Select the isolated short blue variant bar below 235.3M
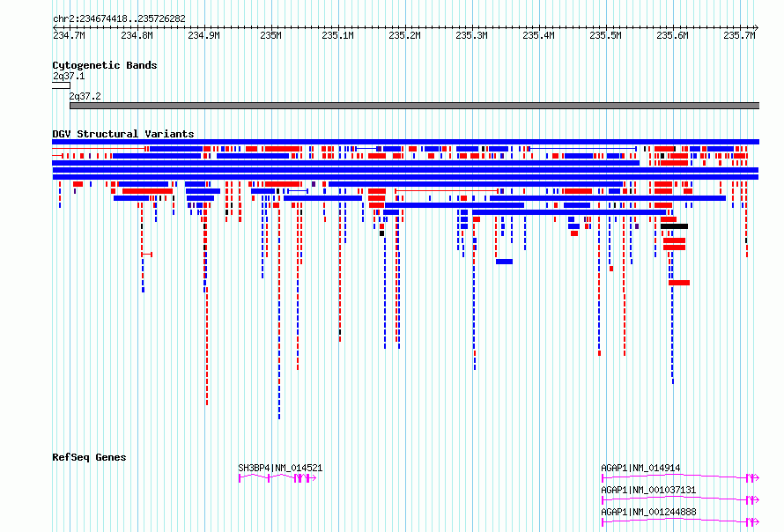Viewport: 784px width, 532px height. coord(504,262)
